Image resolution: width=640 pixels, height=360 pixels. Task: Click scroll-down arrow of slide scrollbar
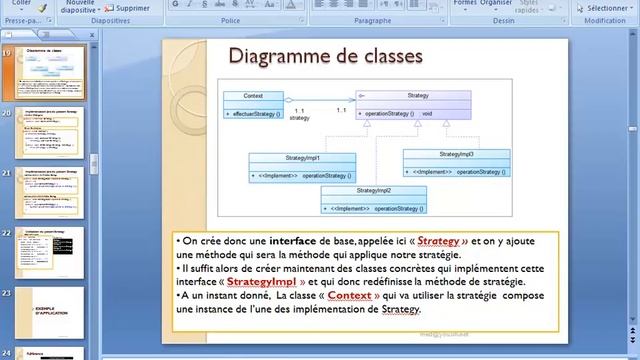[633, 319]
